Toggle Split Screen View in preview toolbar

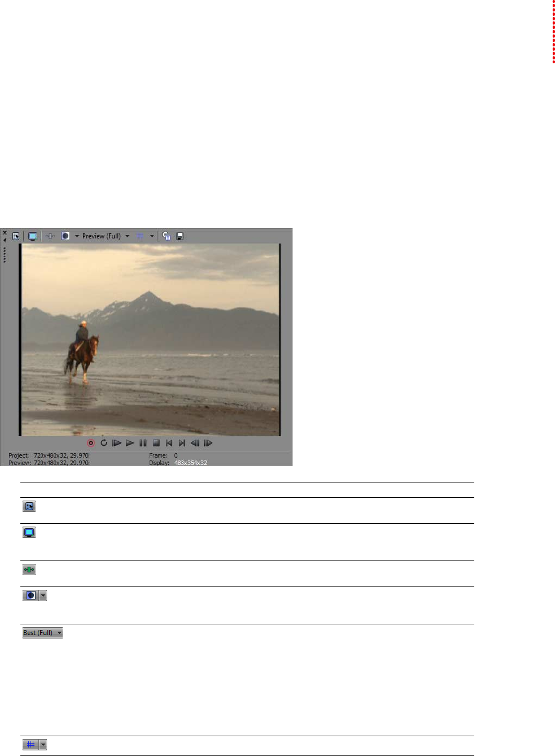65,236
